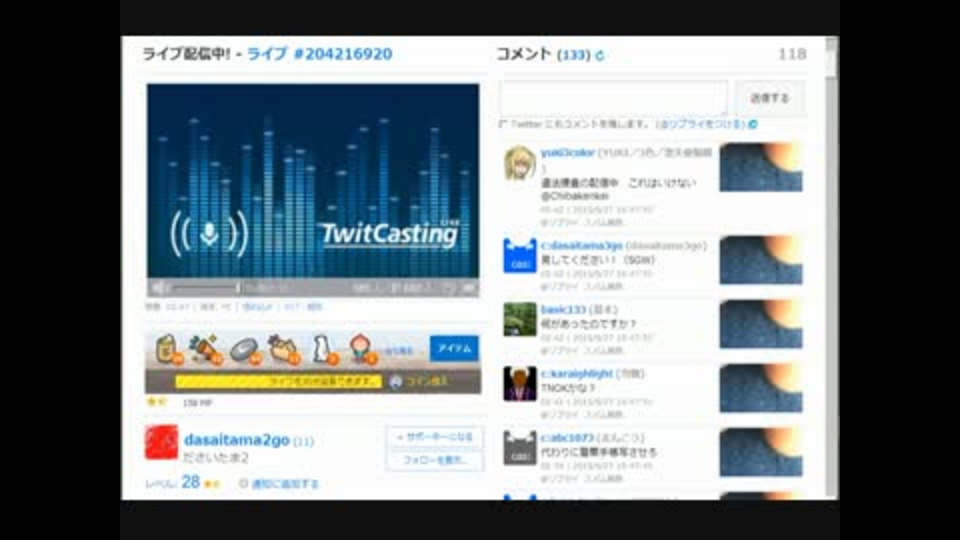This screenshot has width=960, height=540.
Task: Adjust the player volume slider
Action: coord(205,287)
